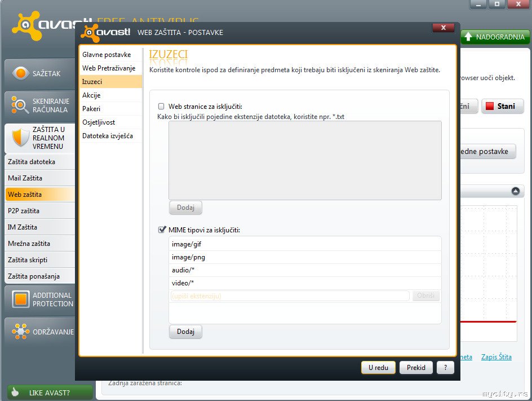Click the Obriši button
This screenshot has height=401, width=532.
pyautogui.click(x=426, y=296)
